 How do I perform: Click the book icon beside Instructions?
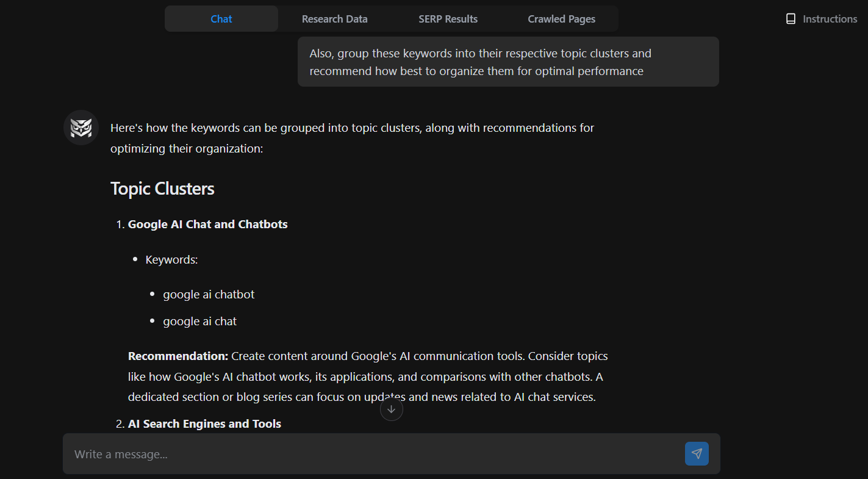pyautogui.click(x=791, y=18)
